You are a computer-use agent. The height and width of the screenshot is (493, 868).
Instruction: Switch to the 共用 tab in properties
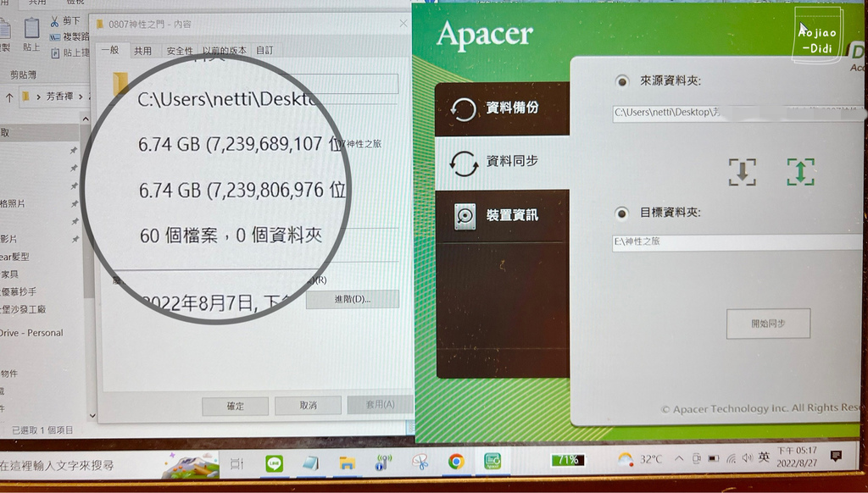pyautogui.click(x=142, y=51)
